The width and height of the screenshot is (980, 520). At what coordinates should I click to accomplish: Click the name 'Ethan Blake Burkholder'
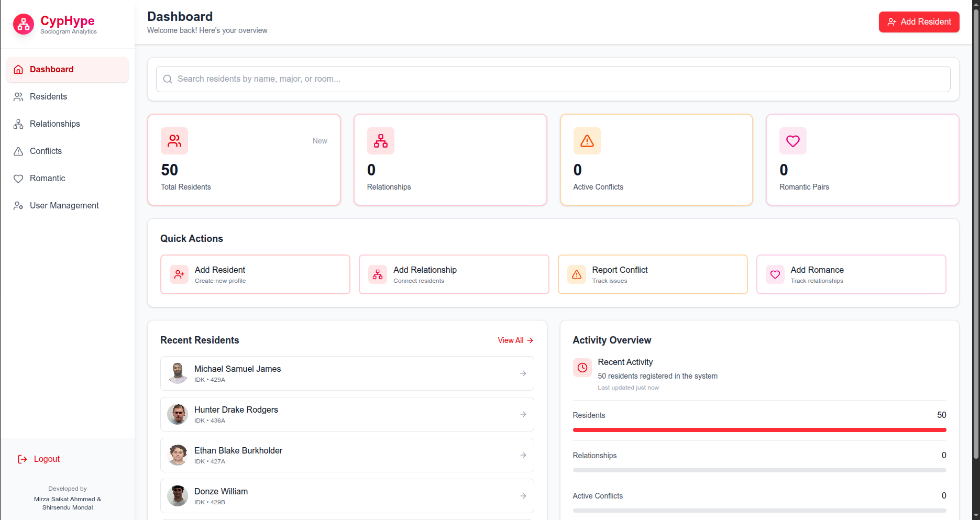[x=238, y=451]
